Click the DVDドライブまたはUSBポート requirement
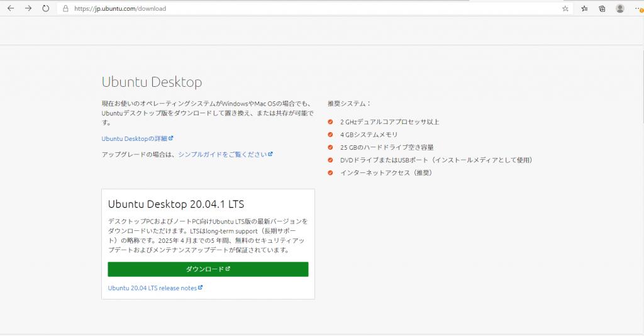 click(436, 160)
